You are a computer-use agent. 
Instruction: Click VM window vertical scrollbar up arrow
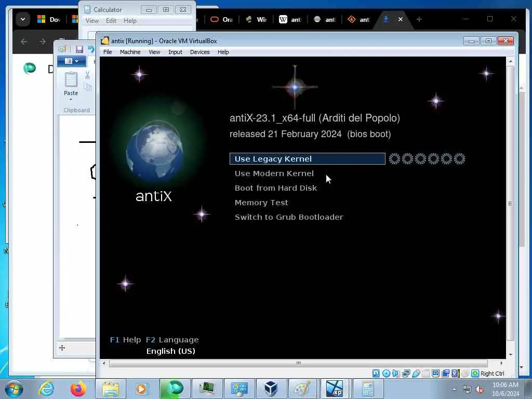pos(511,61)
